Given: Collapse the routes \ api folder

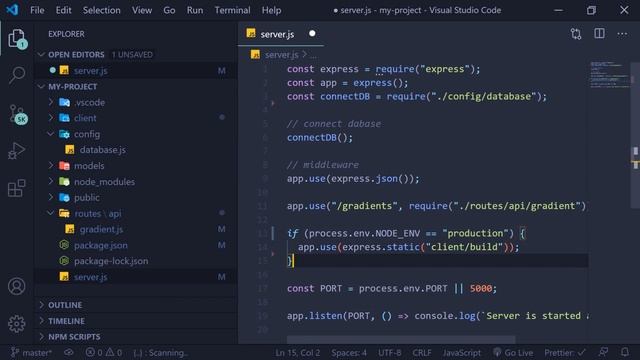Looking at the screenshot, I should coord(51,213).
